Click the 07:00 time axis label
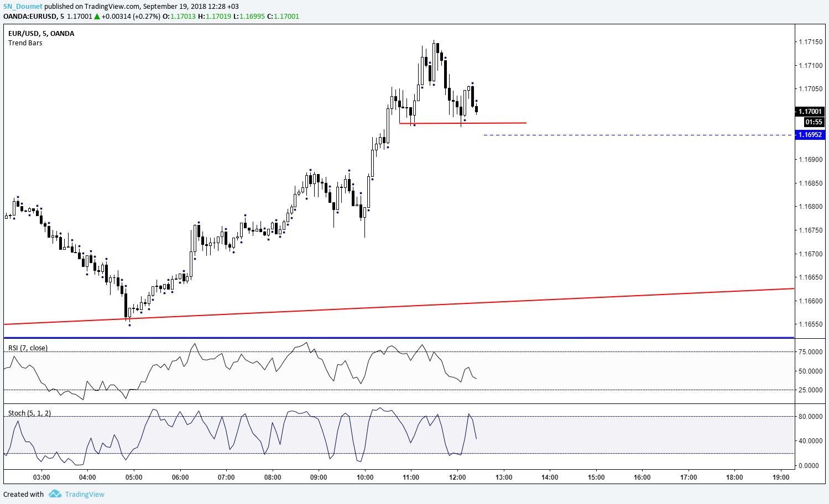Viewport: 829px width, 504px height. pos(226,477)
